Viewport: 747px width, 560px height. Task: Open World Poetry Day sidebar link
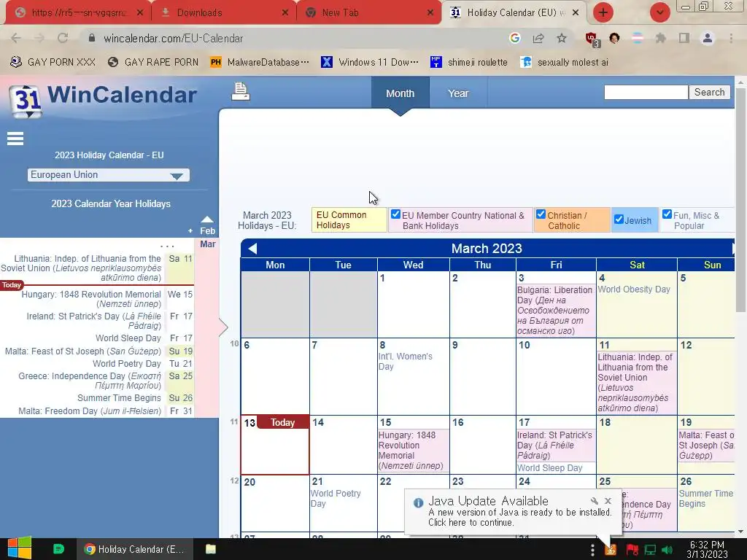coord(127,363)
